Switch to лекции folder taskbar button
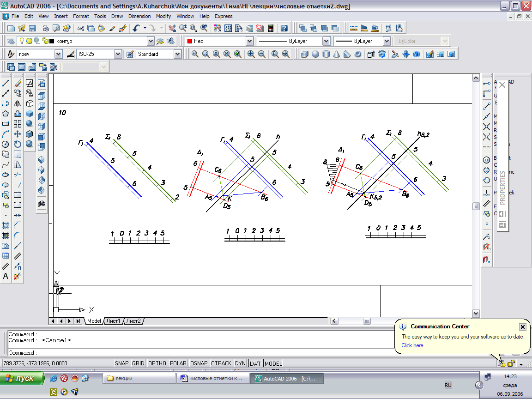Viewport: 532px width, 399px height. click(139, 378)
